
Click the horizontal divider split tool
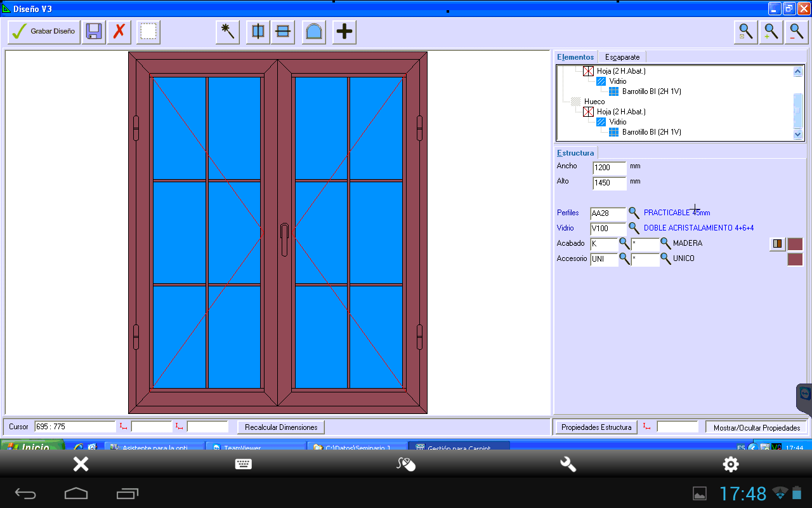pos(283,32)
